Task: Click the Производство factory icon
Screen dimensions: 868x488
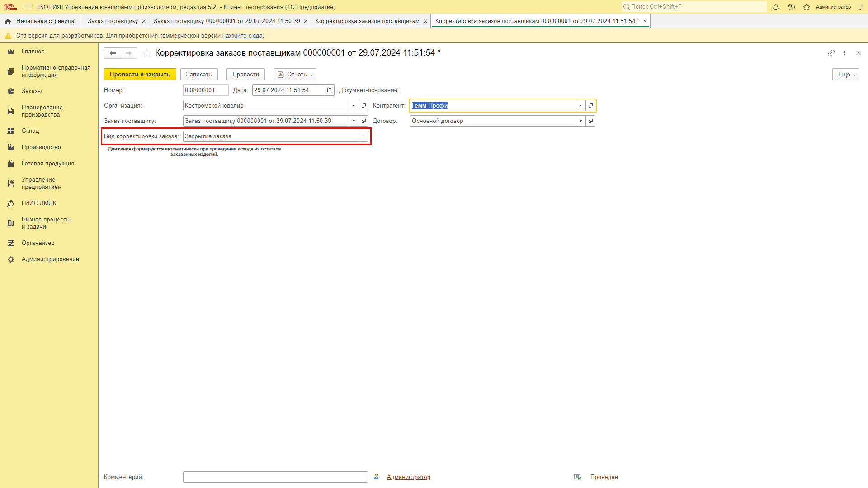Action: [11, 147]
